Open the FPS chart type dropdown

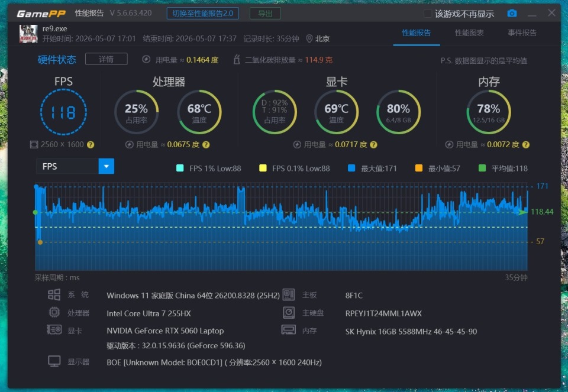click(x=106, y=166)
